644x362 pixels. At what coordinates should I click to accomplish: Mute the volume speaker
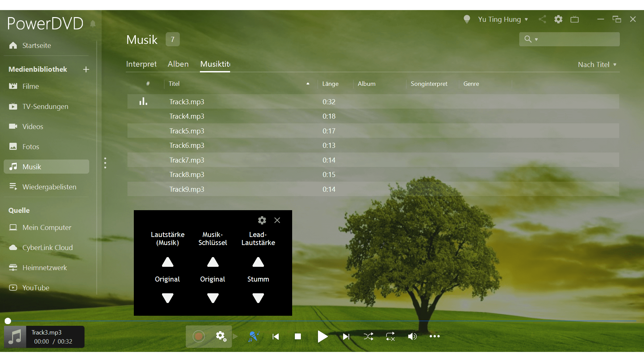[x=412, y=336]
